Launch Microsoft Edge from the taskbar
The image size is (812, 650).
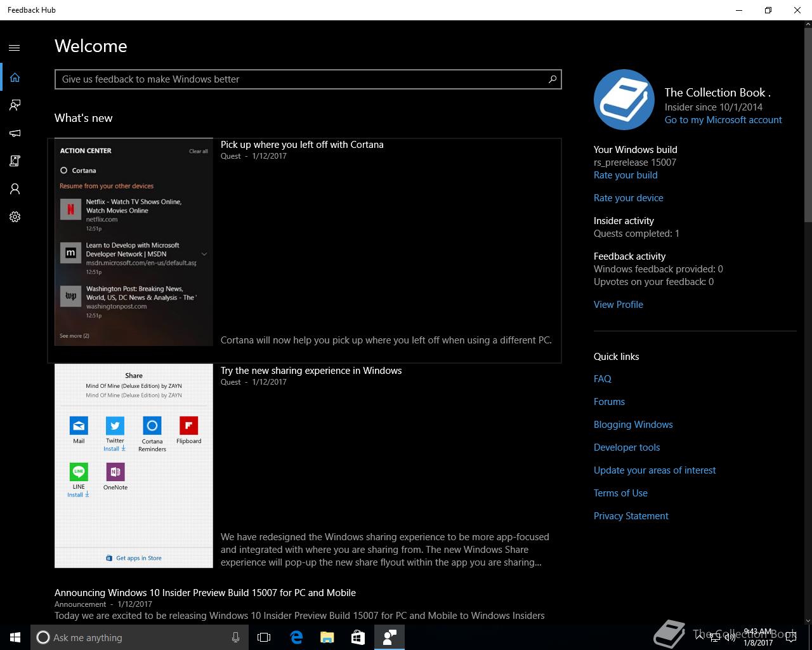296,637
